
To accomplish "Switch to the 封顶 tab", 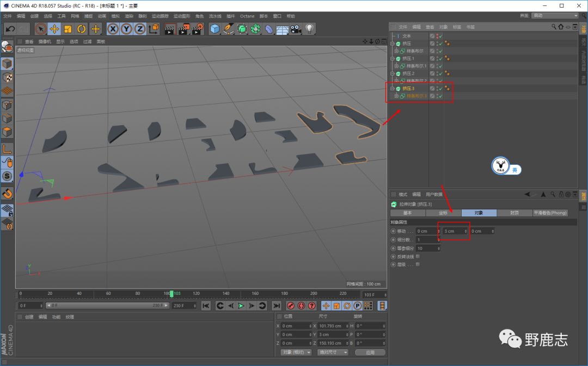I will coord(514,213).
